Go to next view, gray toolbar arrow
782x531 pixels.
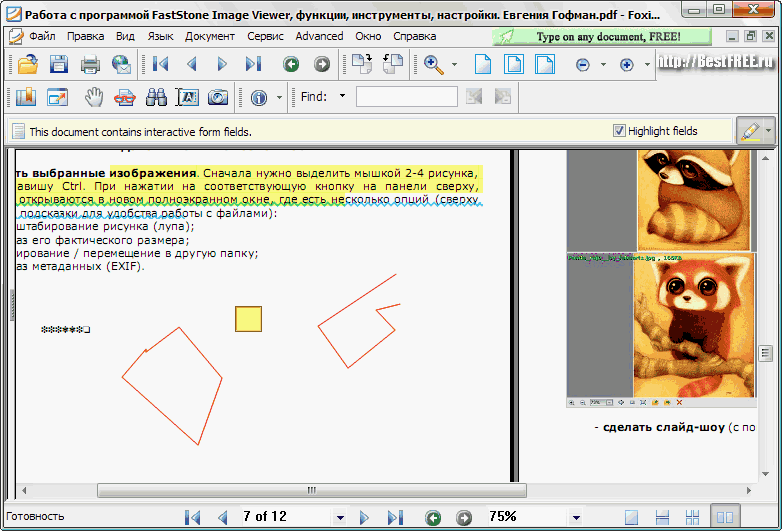322,64
